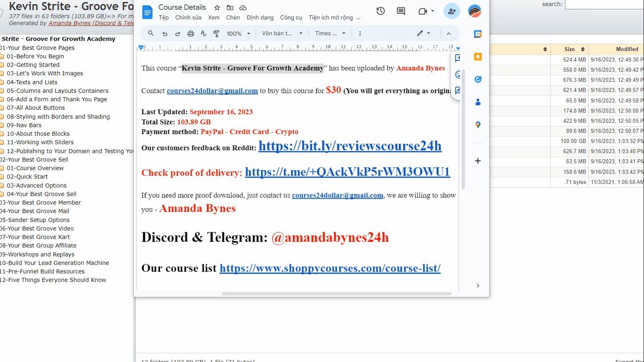The height and width of the screenshot is (362, 644).
Task: Click the Amanda Bynes generated-by link
Action: tap(91, 23)
